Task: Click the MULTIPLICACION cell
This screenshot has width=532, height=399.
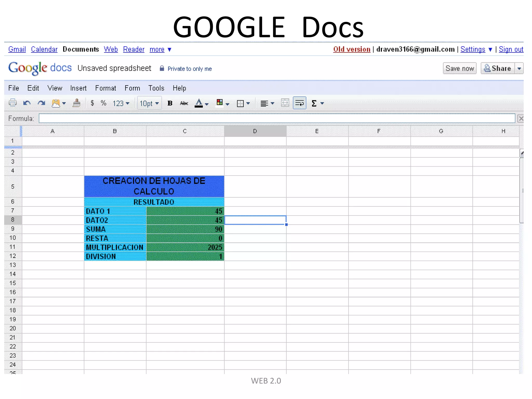Action: (115, 247)
